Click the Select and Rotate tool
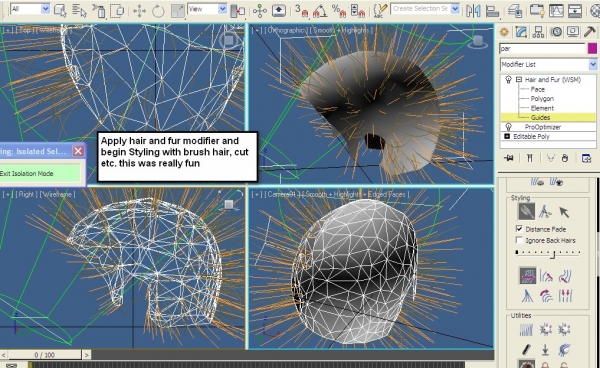The height and width of the screenshot is (368, 600). click(158, 11)
